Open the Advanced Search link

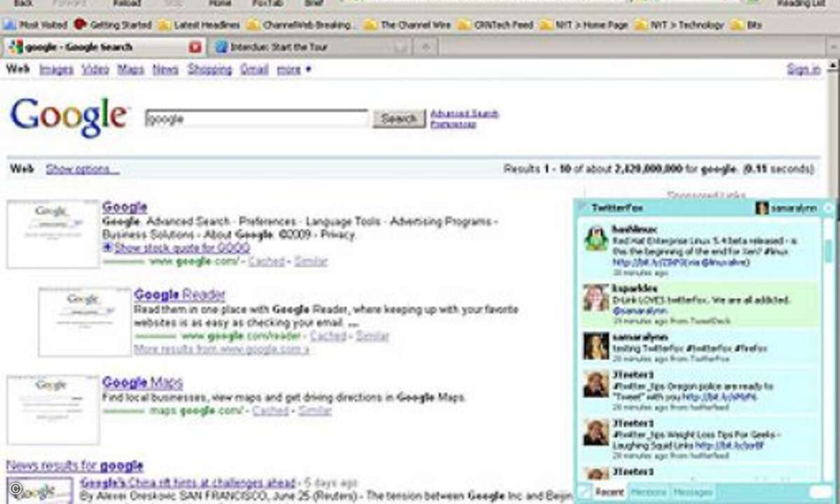pos(464,113)
